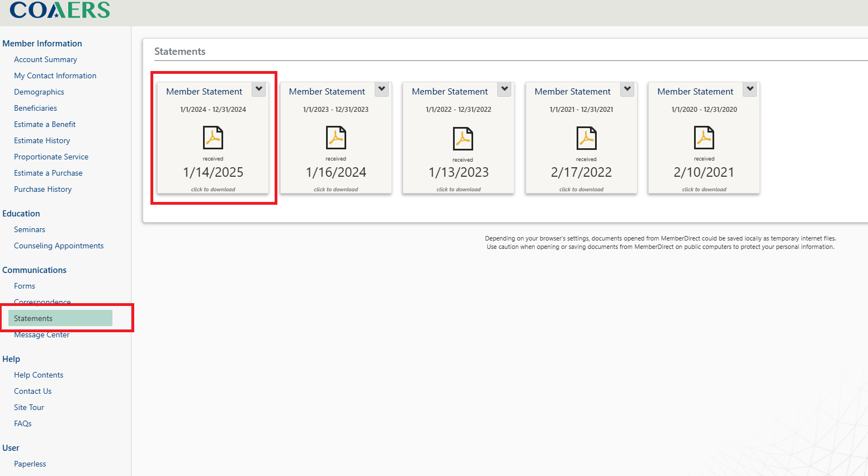Expand dropdown arrow on 2024 Member Statement
Viewport: 868px width, 476px height.
click(x=259, y=89)
